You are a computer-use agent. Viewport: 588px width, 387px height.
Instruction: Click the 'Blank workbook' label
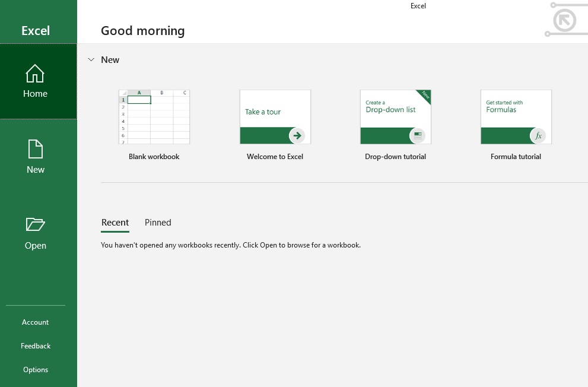click(154, 157)
